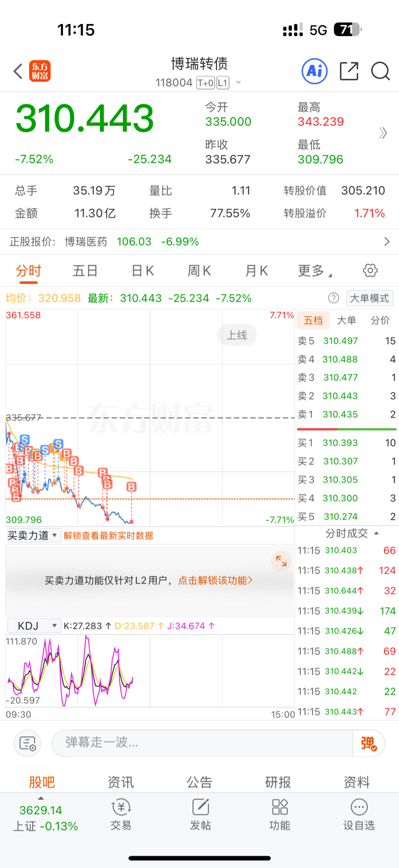
Task: Tap the 转股溢价 1.71% value
Action: point(369,213)
